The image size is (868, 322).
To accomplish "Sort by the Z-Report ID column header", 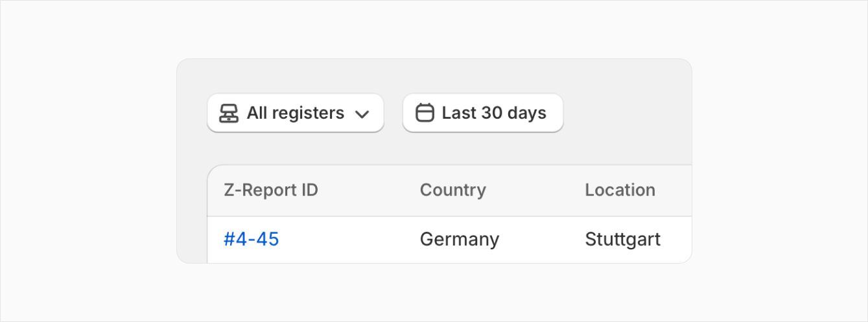I will [271, 190].
